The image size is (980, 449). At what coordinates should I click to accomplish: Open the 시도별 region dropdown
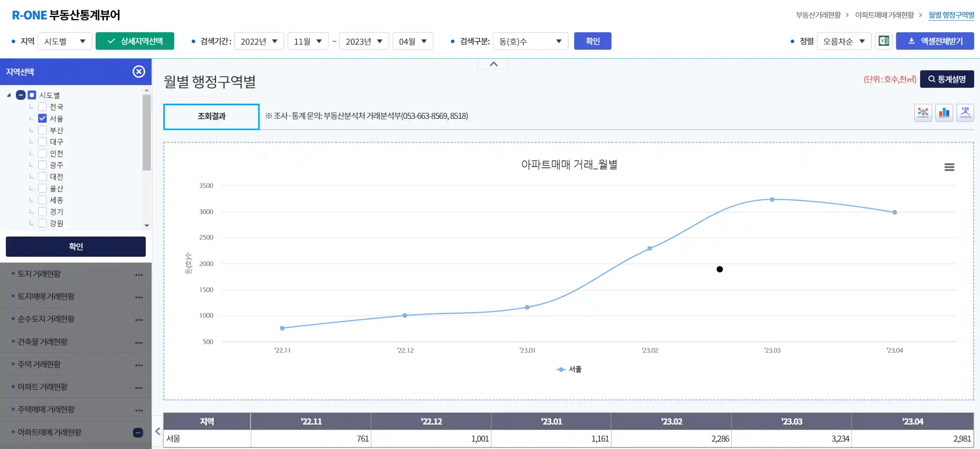(x=65, y=41)
